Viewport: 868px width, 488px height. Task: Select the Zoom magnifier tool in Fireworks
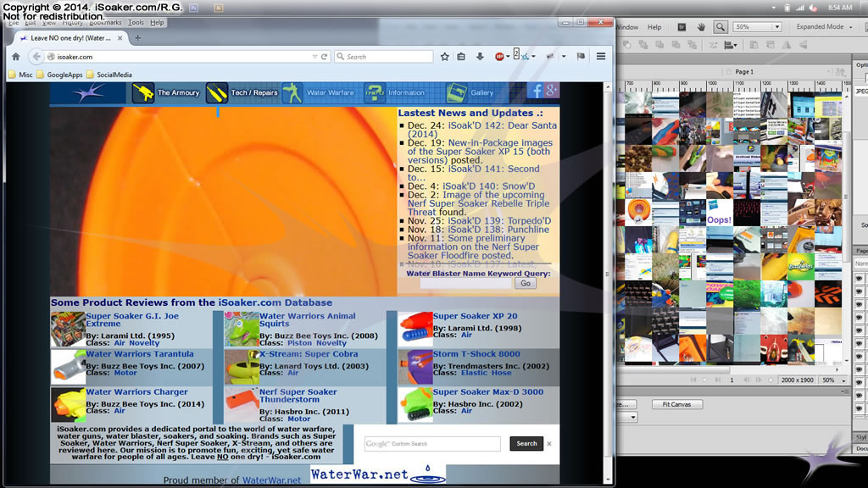pos(721,26)
